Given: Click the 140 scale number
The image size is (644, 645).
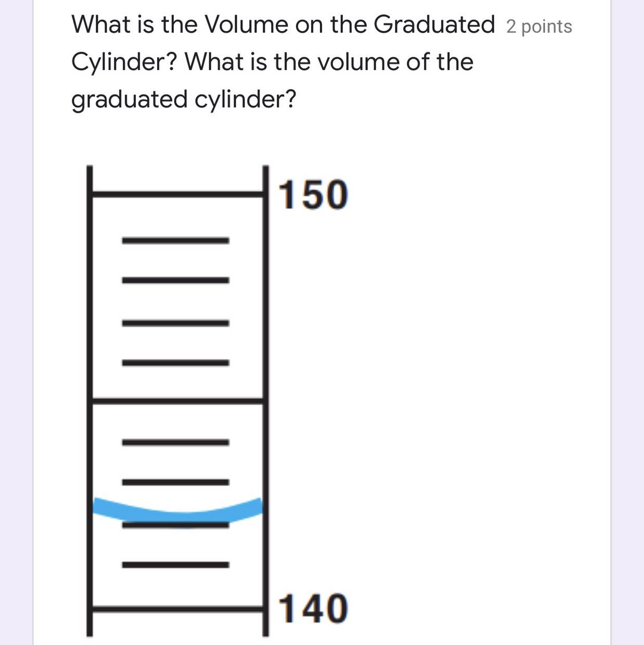Looking at the screenshot, I should (313, 608).
